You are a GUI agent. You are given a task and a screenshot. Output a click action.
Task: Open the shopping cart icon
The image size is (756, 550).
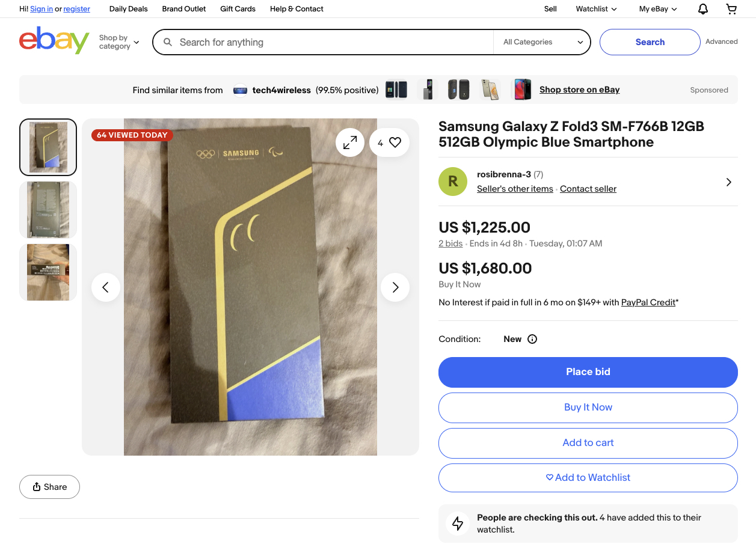(731, 9)
